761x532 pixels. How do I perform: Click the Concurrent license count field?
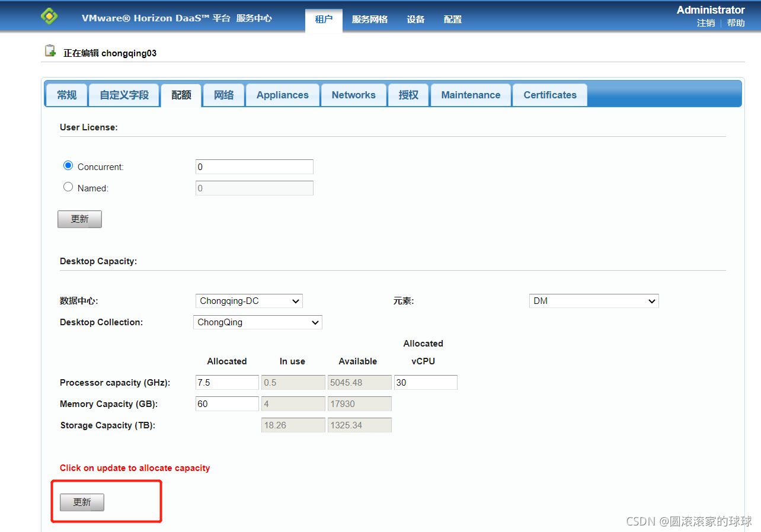click(254, 166)
